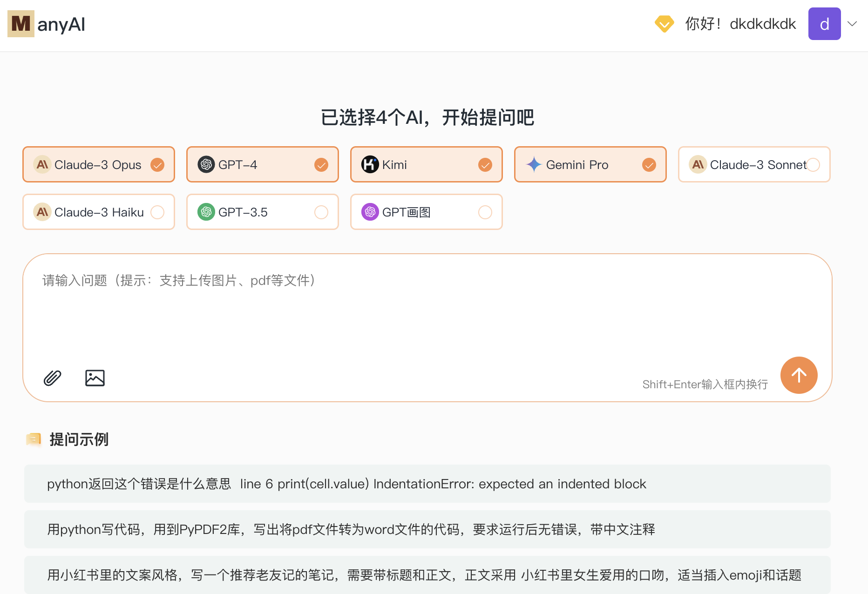Click the Claude-3 Haiku label
868x594 pixels.
point(99,212)
